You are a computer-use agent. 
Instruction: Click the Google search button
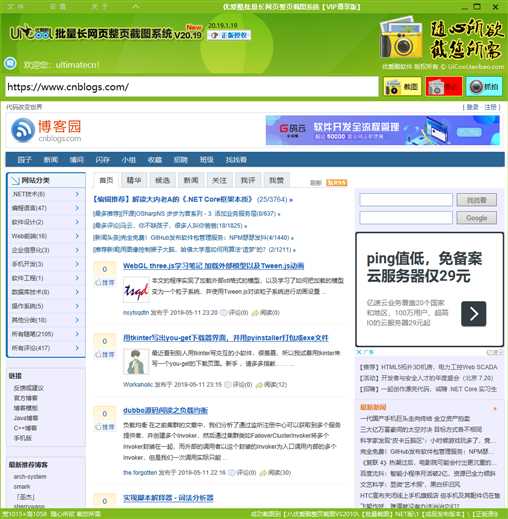click(x=477, y=218)
